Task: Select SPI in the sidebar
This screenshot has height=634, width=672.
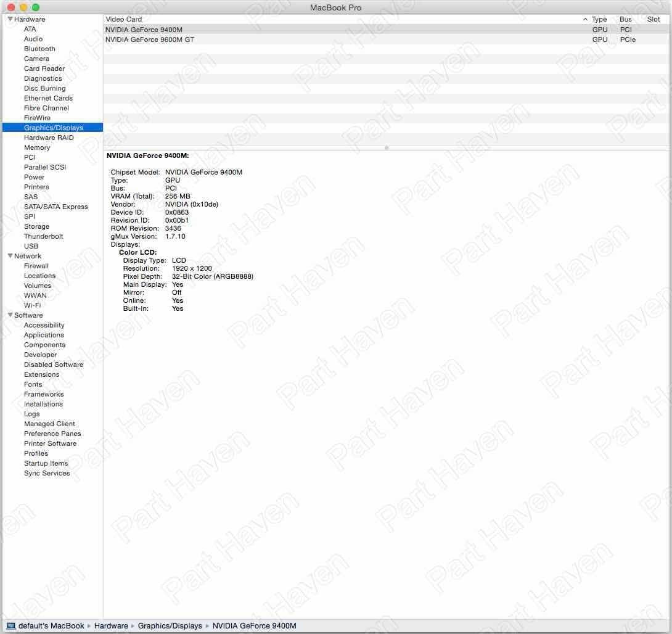Action: 30,216
